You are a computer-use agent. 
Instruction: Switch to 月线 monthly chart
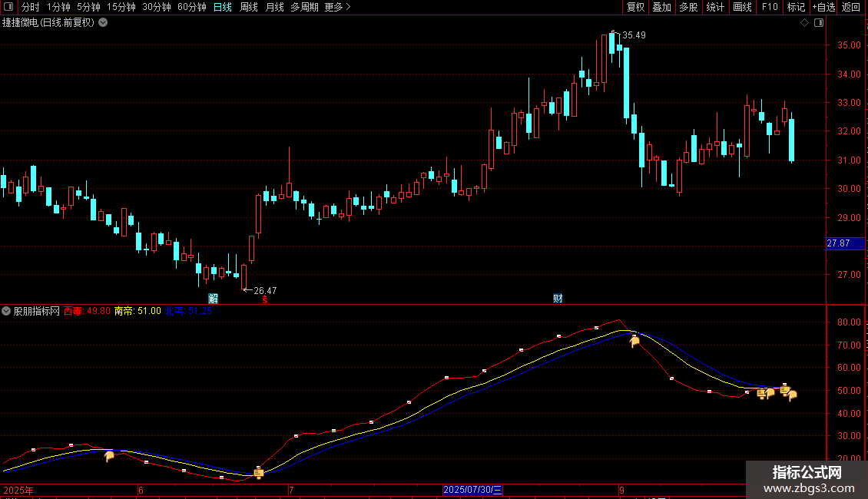pos(274,7)
